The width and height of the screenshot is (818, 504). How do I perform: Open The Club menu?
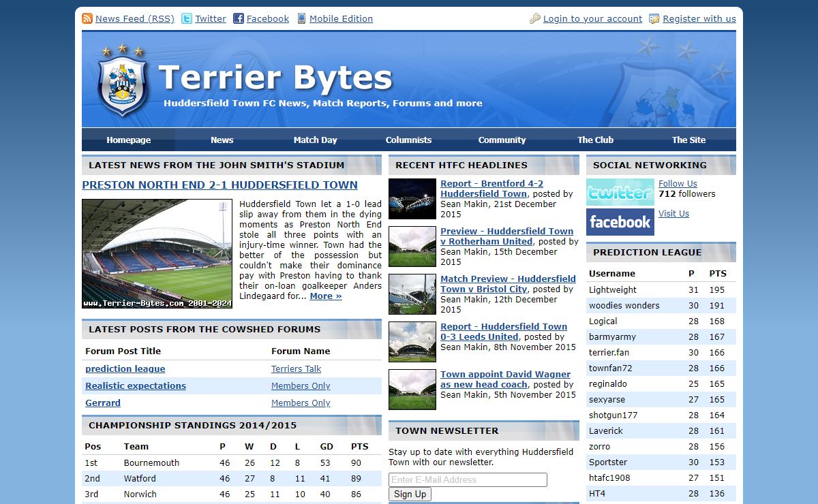(595, 140)
